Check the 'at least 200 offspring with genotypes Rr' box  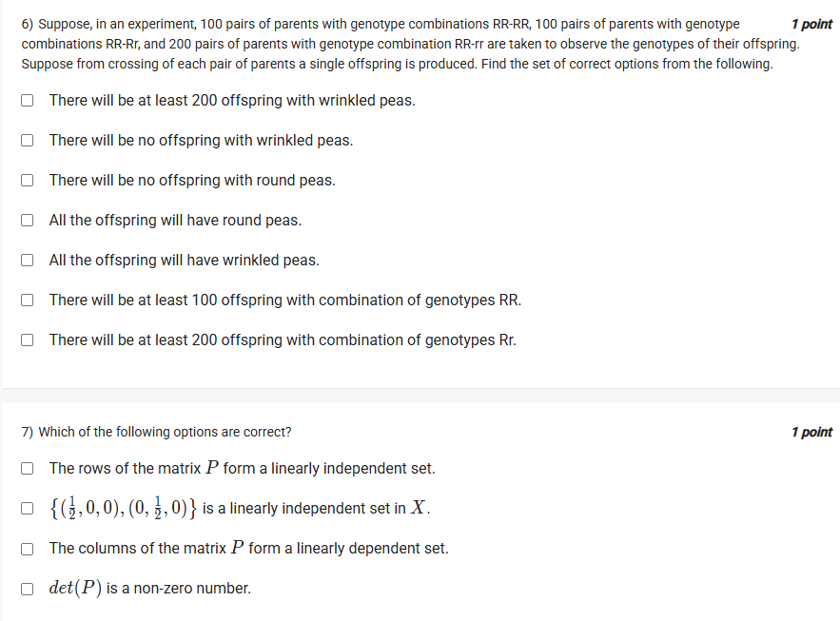click(x=29, y=340)
